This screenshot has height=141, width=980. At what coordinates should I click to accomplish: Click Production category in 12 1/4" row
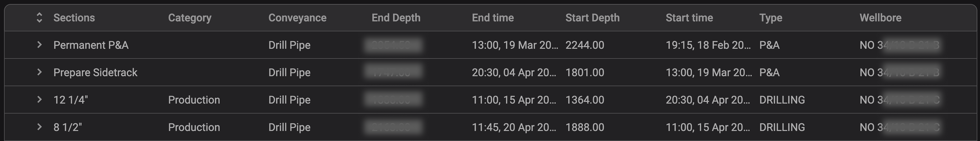[194, 100]
